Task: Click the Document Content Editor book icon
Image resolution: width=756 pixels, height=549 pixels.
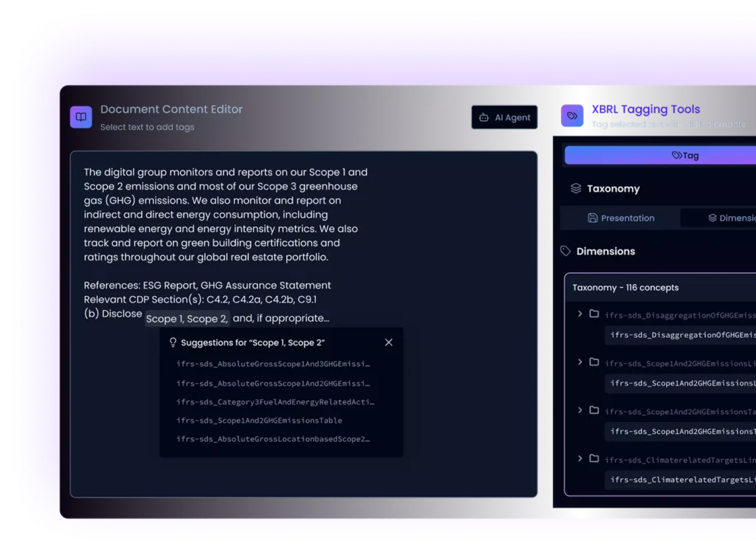Action: [x=81, y=117]
